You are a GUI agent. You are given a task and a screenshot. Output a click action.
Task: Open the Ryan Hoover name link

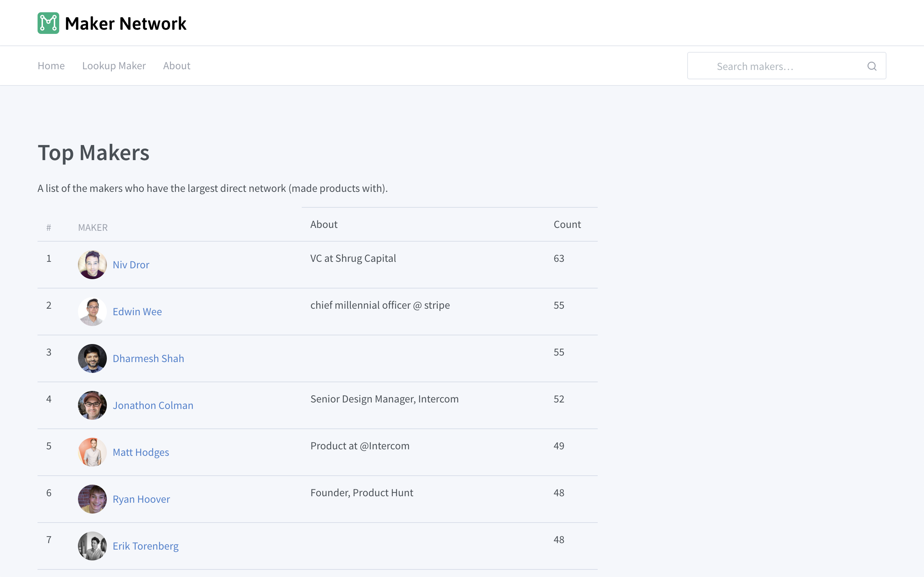[141, 499]
